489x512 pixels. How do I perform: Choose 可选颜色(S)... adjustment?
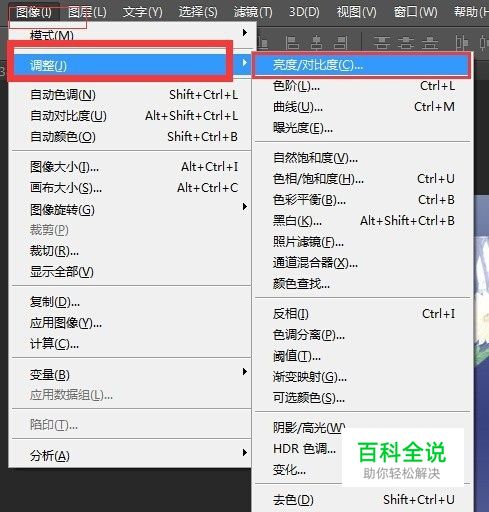[362, 398]
